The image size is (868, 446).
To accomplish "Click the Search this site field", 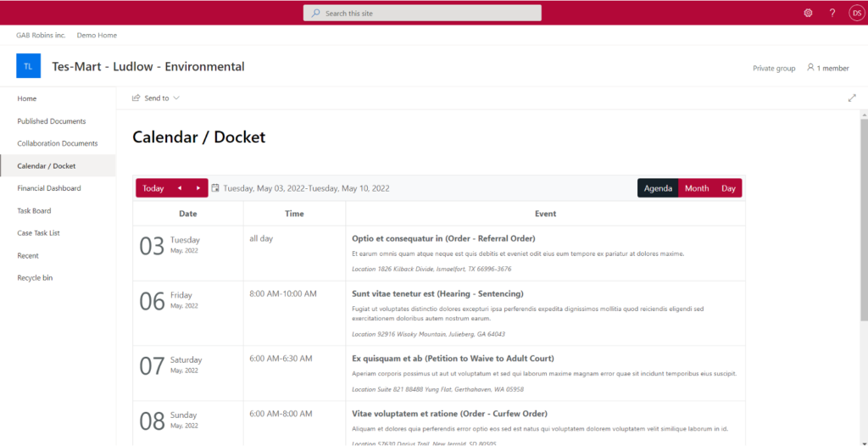I will 422,13.
